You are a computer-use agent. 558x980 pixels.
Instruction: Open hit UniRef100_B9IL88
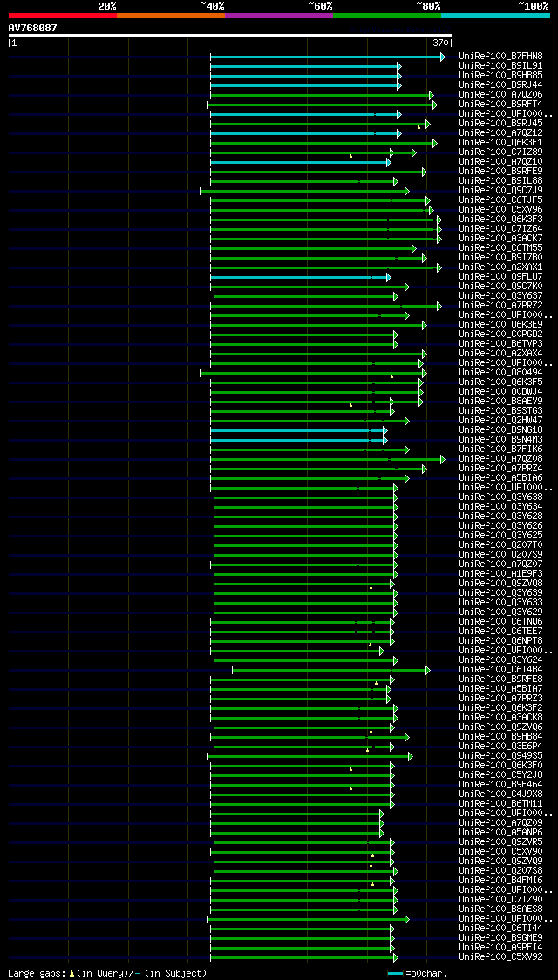[500, 180]
